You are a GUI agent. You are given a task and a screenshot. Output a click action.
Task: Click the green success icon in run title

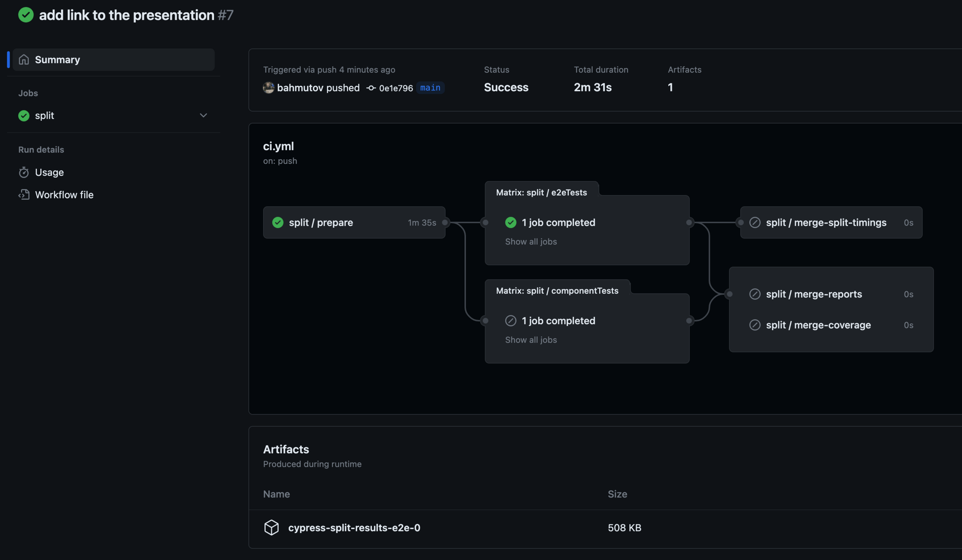pyautogui.click(x=26, y=15)
